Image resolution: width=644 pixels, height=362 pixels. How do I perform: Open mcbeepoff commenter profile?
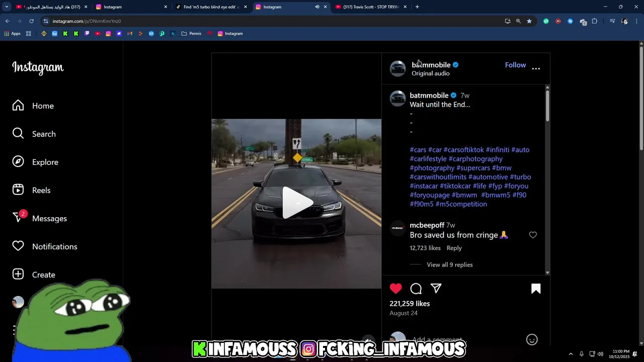pyautogui.click(x=427, y=225)
